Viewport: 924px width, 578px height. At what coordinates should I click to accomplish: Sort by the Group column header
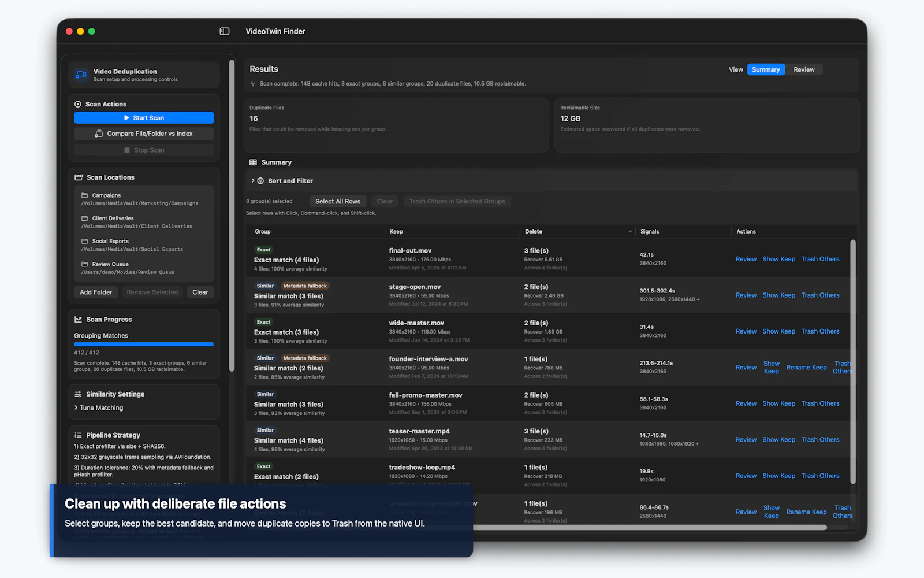click(263, 231)
